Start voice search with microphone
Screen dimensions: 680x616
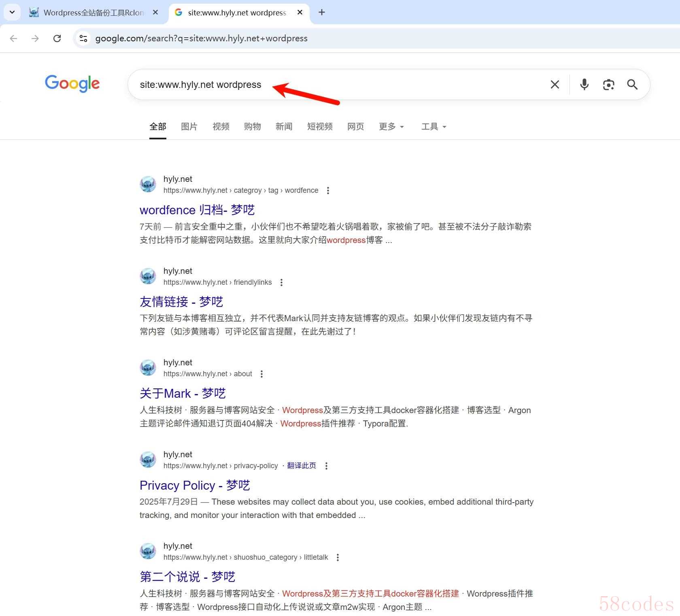pos(584,85)
